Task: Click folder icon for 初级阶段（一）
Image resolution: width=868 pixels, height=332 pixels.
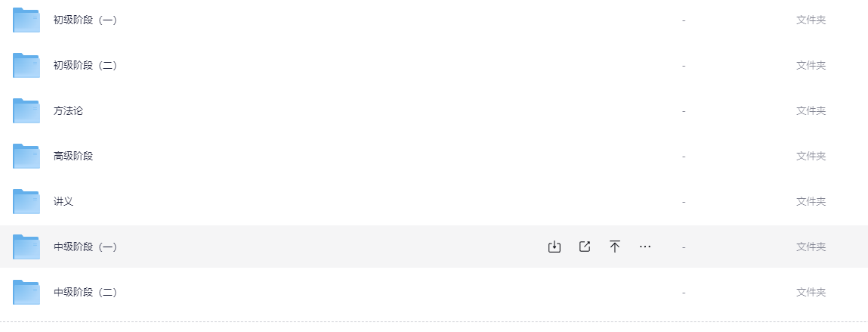Action: click(26, 20)
